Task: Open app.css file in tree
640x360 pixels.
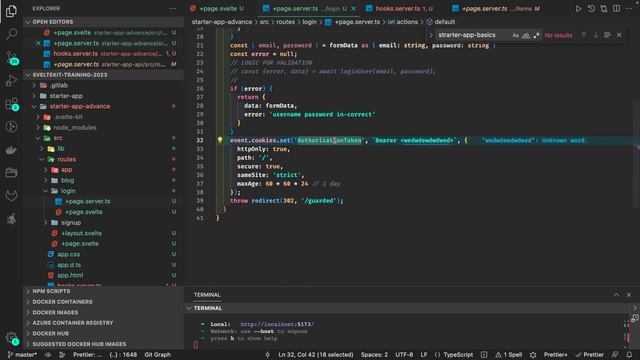Action: tap(68, 254)
